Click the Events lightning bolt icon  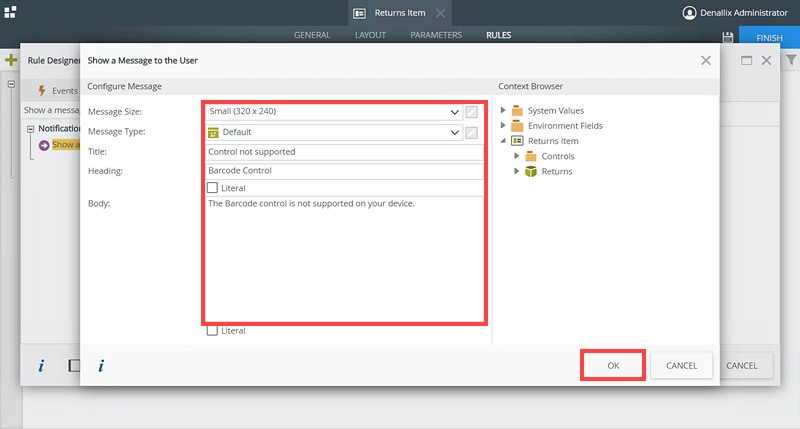pyautogui.click(x=42, y=90)
